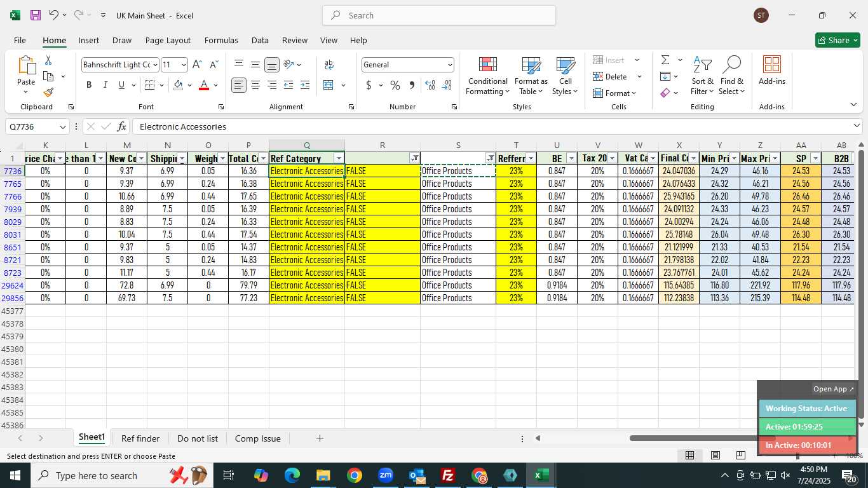Open the File menu
Image resolution: width=868 pixels, height=488 pixels.
tap(20, 40)
